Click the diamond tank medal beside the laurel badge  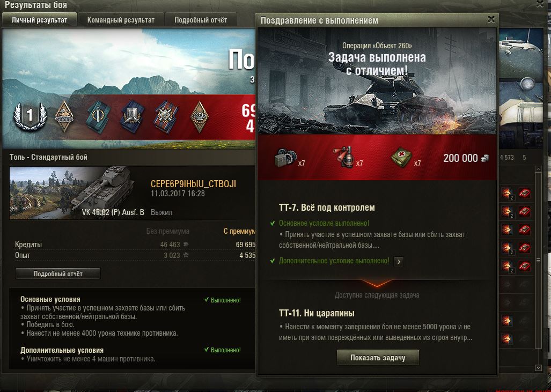pyautogui.click(x=64, y=116)
